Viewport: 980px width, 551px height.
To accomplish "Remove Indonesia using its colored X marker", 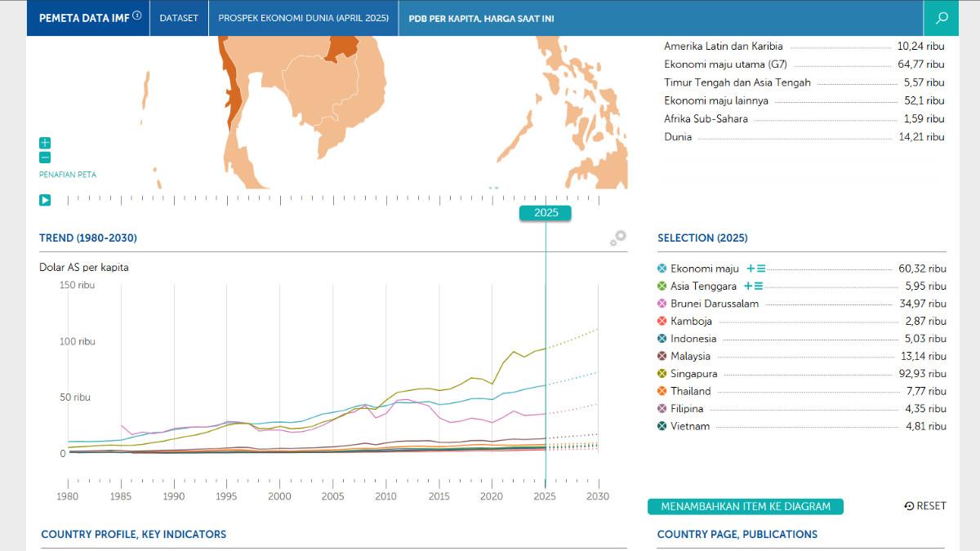I will [662, 339].
